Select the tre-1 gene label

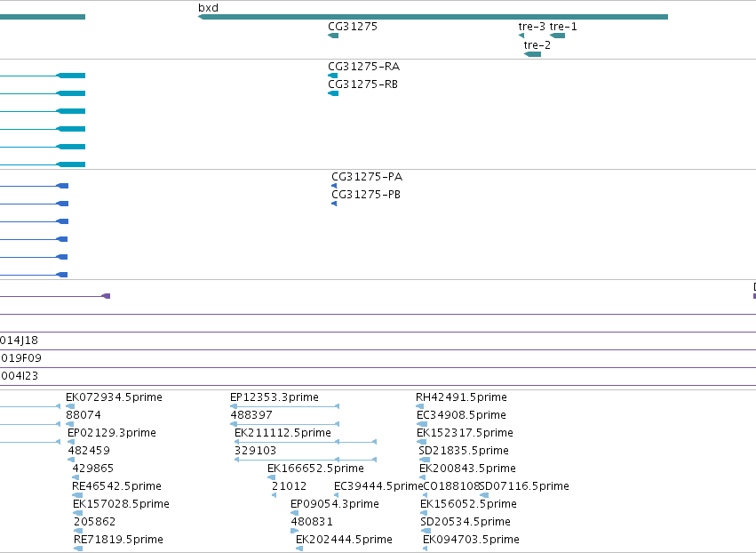click(563, 27)
